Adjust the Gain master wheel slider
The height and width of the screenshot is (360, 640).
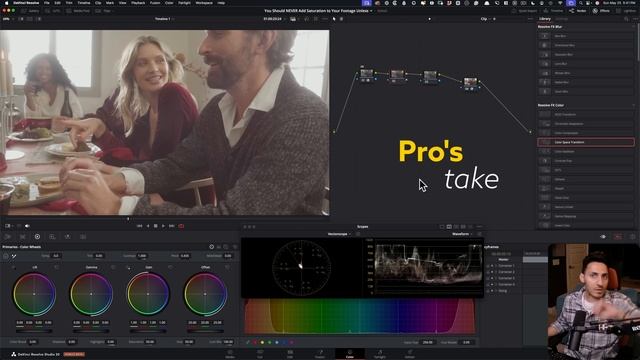(x=148, y=331)
